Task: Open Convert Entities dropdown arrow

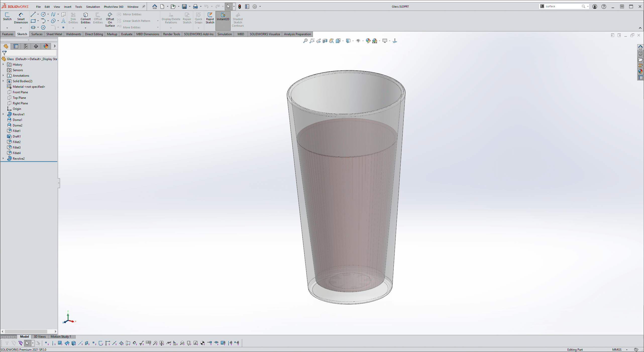Action: coord(85,28)
